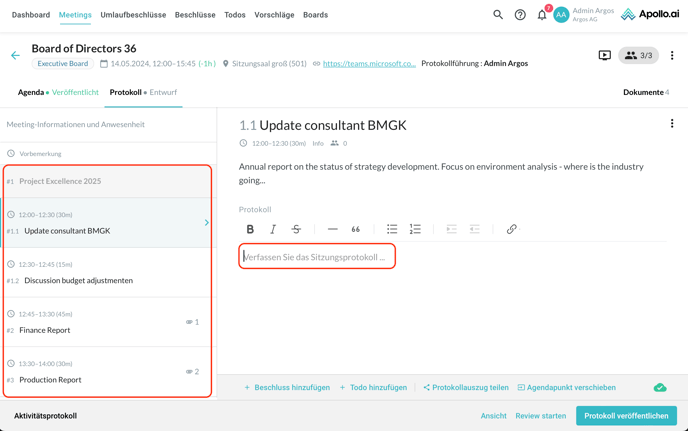Image resolution: width=688 pixels, height=431 pixels.
Task: Open the notifications bell
Action: click(x=542, y=15)
